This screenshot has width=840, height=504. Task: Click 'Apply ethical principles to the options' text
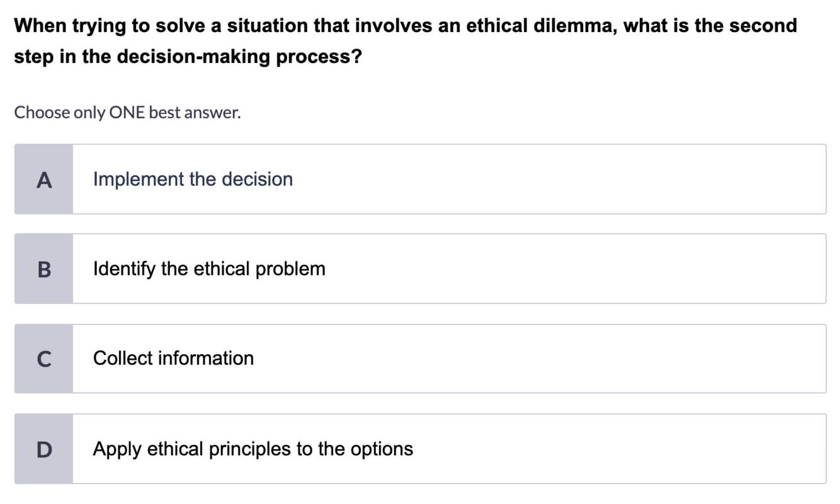(x=253, y=449)
